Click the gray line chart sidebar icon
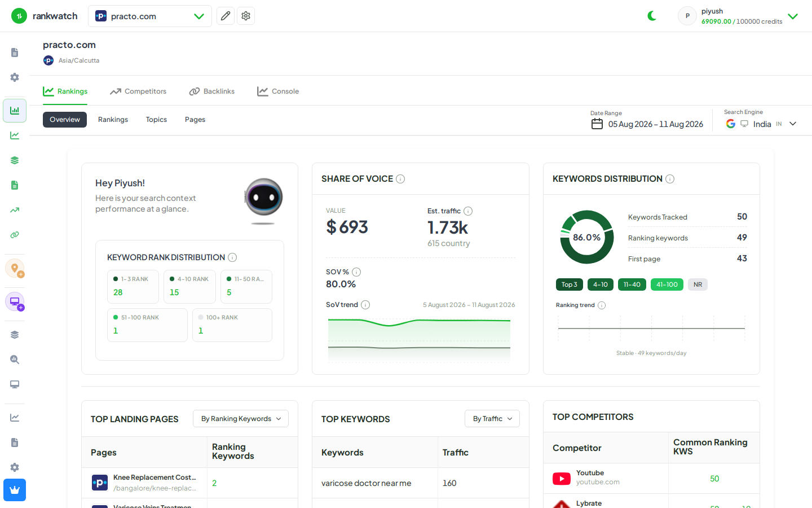The height and width of the screenshot is (508, 812). coord(15,418)
